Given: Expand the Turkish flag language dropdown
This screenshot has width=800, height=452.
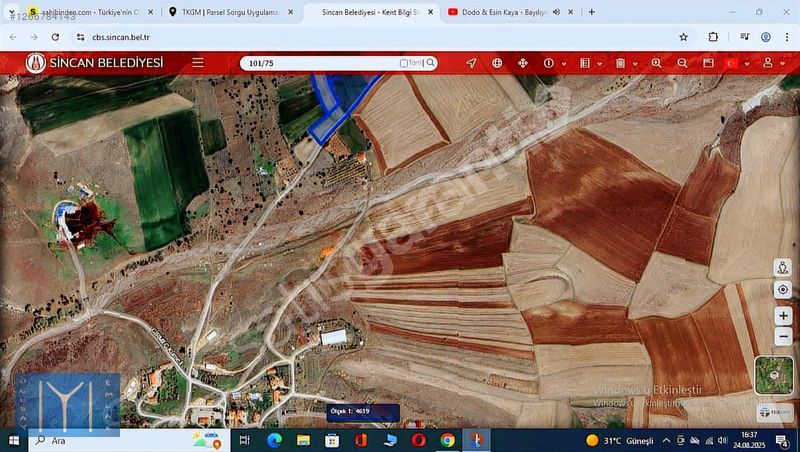Looking at the screenshot, I should click(747, 63).
